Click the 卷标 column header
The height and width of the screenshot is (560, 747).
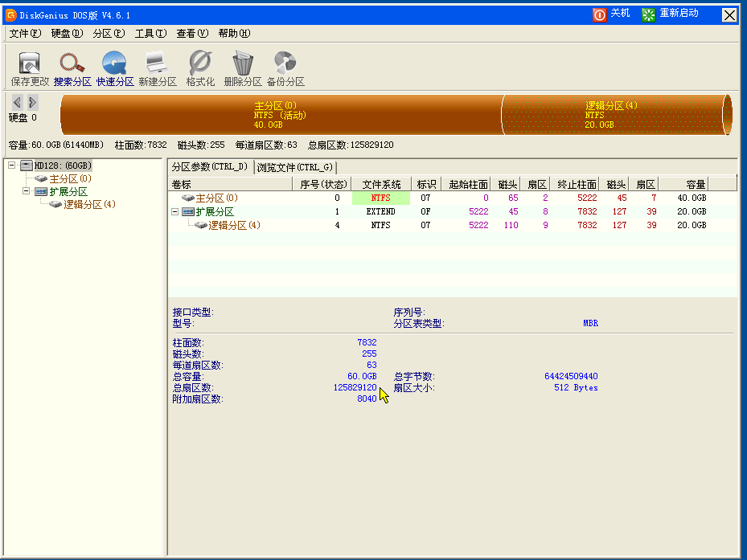231,184
